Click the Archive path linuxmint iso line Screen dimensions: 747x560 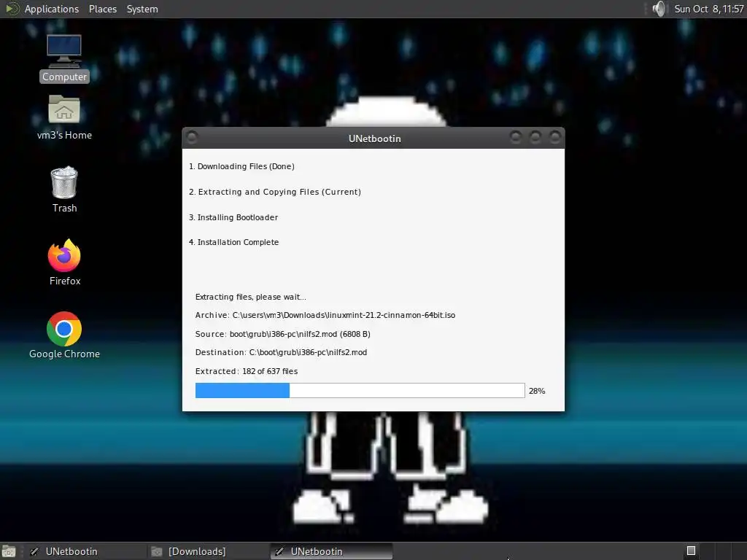pyautogui.click(x=325, y=315)
